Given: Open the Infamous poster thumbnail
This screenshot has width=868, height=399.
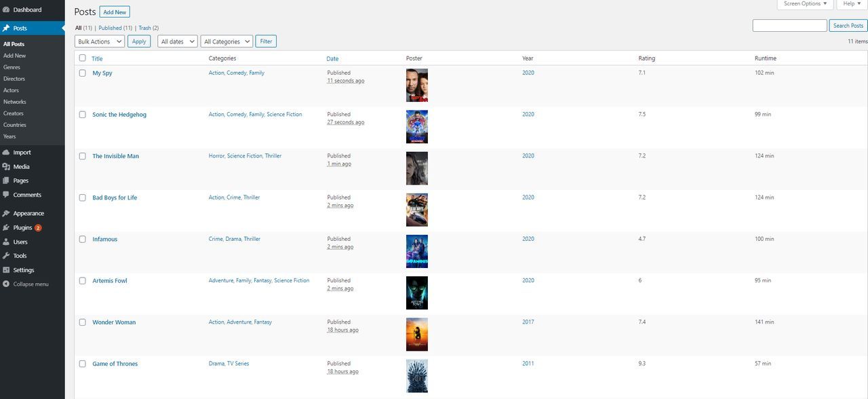Looking at the screenshot, I should pos(417,251).
